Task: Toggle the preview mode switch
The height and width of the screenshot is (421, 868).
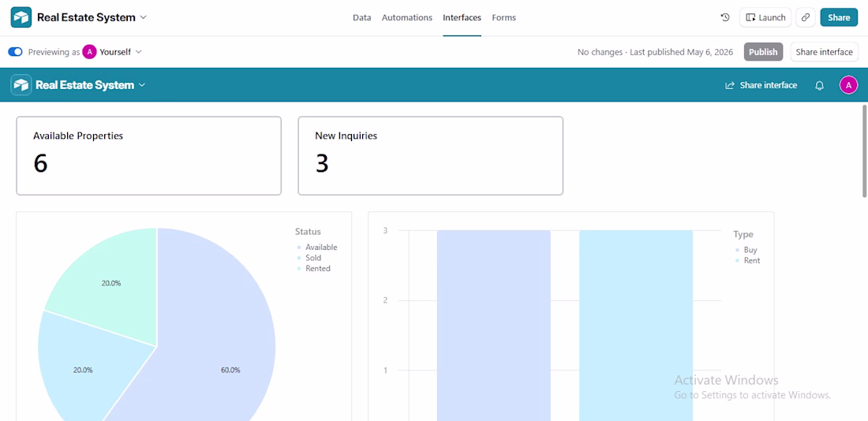Action: click(x=16, y=52)
